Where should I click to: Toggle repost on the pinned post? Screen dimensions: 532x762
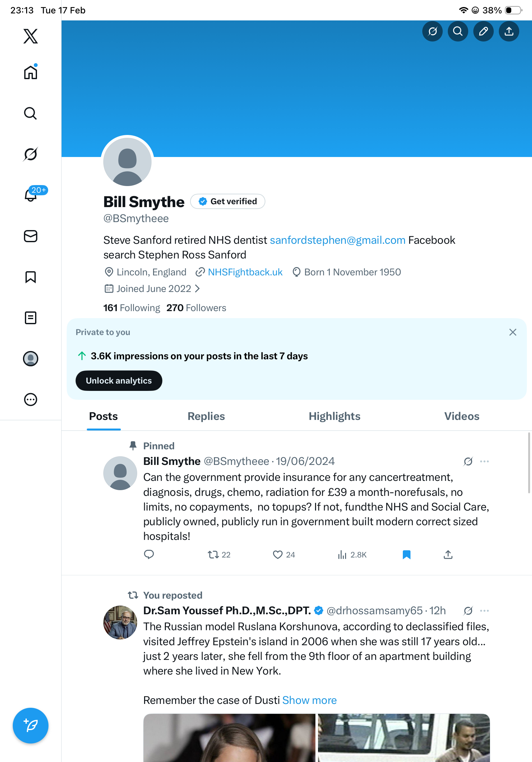coord(213,555)
